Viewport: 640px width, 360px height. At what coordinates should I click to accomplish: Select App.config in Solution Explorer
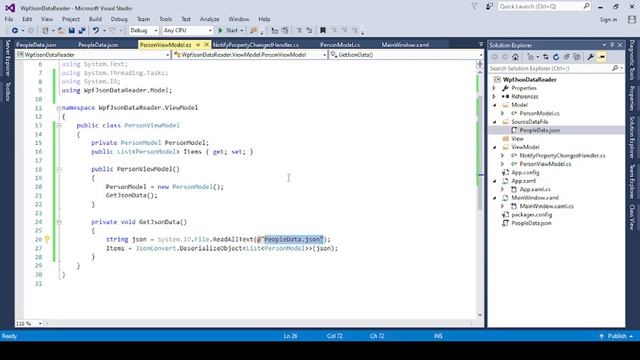point(525,173)
